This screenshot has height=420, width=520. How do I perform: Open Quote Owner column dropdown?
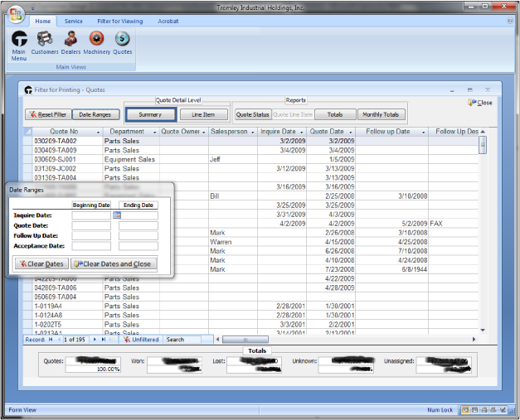[x=204, y=133]
